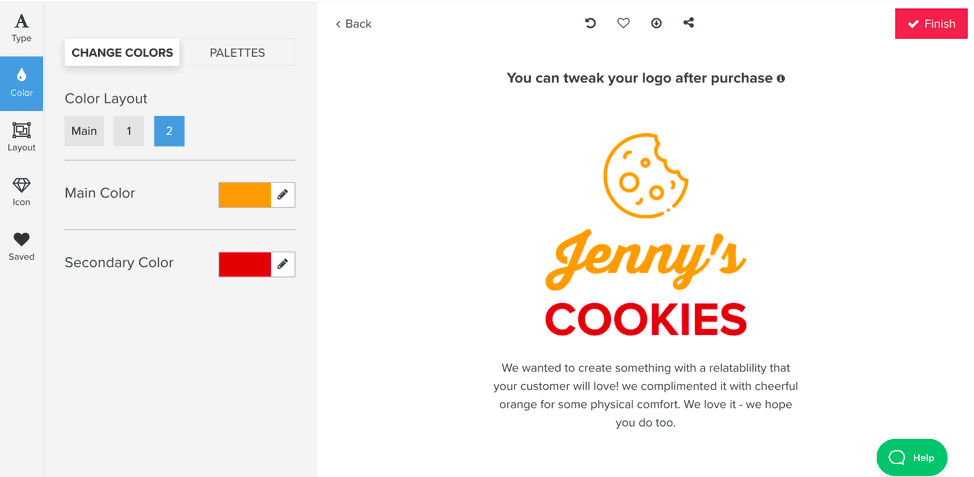Open the Type panel in sidebar
The image size is (974, 477).
21,28
